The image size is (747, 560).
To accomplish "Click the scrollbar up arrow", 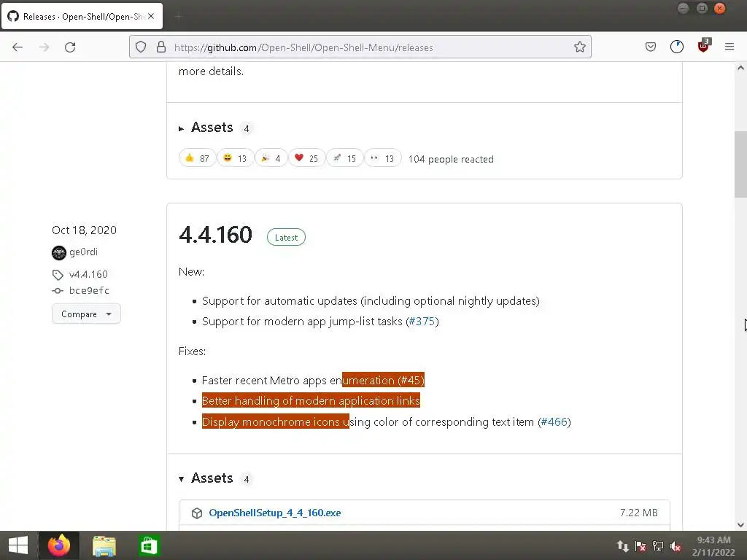I will [740, 68].
